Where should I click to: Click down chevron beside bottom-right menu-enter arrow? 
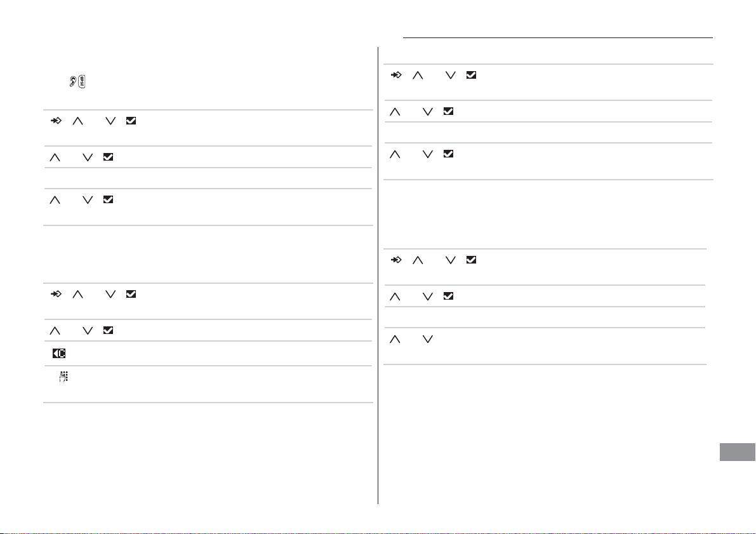click(450, 260)
